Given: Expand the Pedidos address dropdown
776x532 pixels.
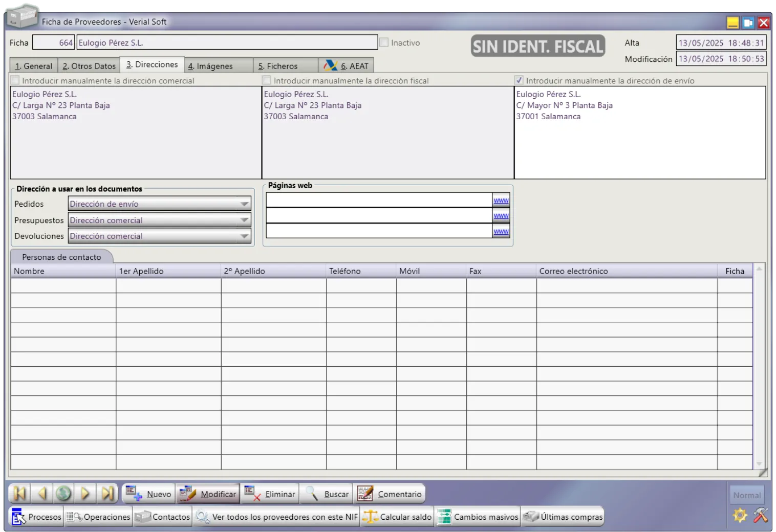Looking at the screenshot, I should (244, 204).
